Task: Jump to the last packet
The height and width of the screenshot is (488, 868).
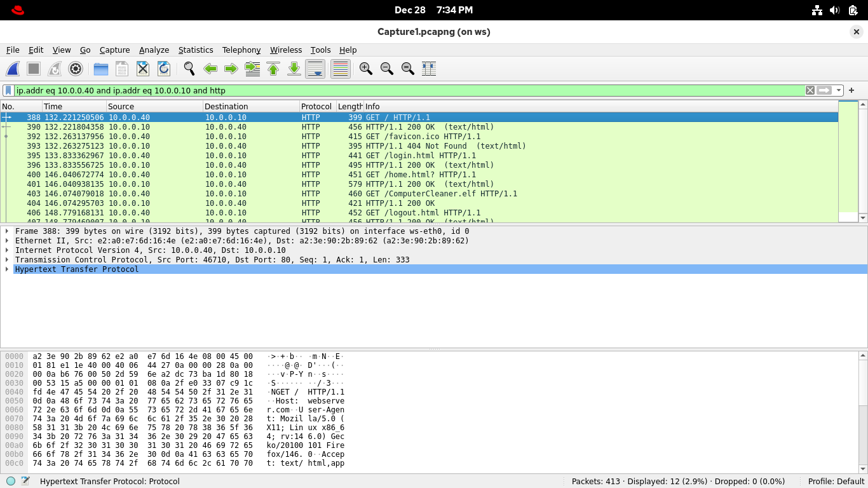Action: click(x=294, y=69)
